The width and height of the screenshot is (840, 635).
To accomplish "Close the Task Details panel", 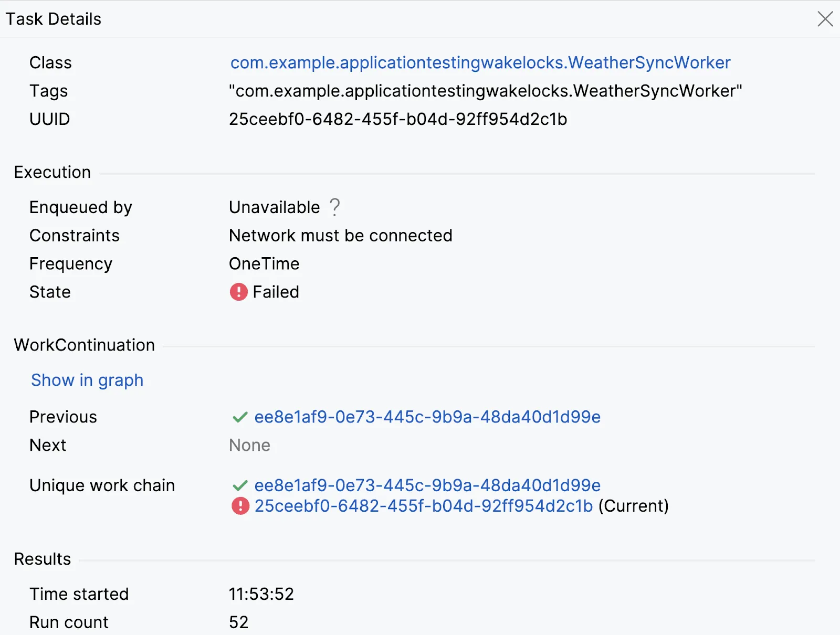I will coord(825,19).
